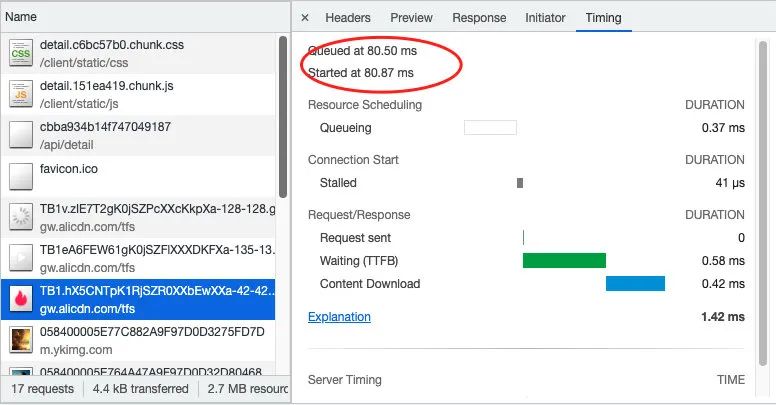
Task: Click the Name column header
Action: [x=21, y=17]
